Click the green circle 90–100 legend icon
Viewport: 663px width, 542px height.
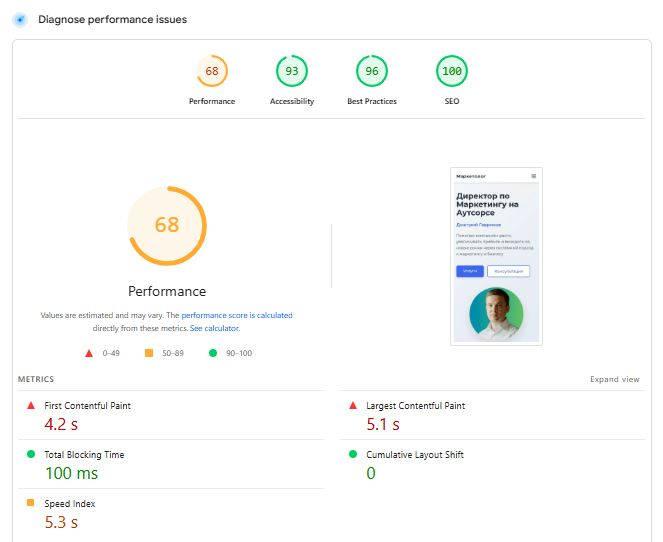(213, 353)
